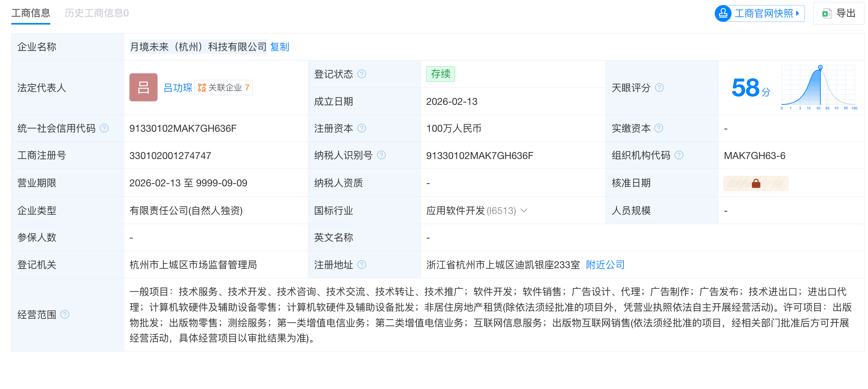Click question icon beside 纳税人识别号
This screenshot has width=868, height=389.
pos(381,155)
